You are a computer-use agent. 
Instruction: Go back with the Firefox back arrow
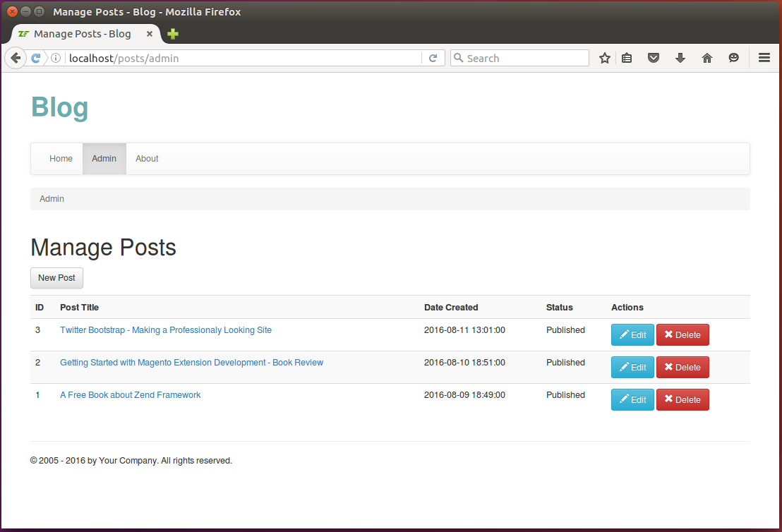[16, 59]
